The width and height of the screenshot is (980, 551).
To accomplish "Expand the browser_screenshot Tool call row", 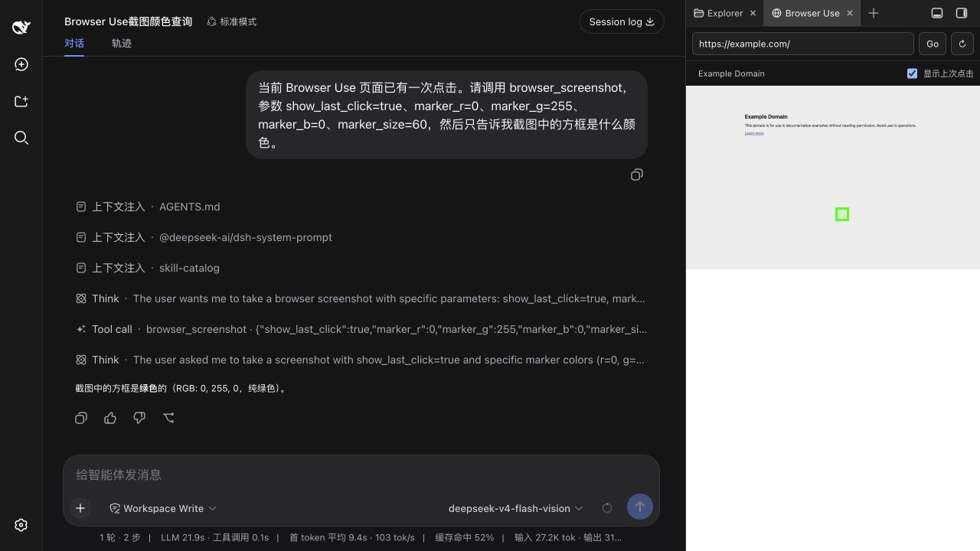I will (361, 329).
